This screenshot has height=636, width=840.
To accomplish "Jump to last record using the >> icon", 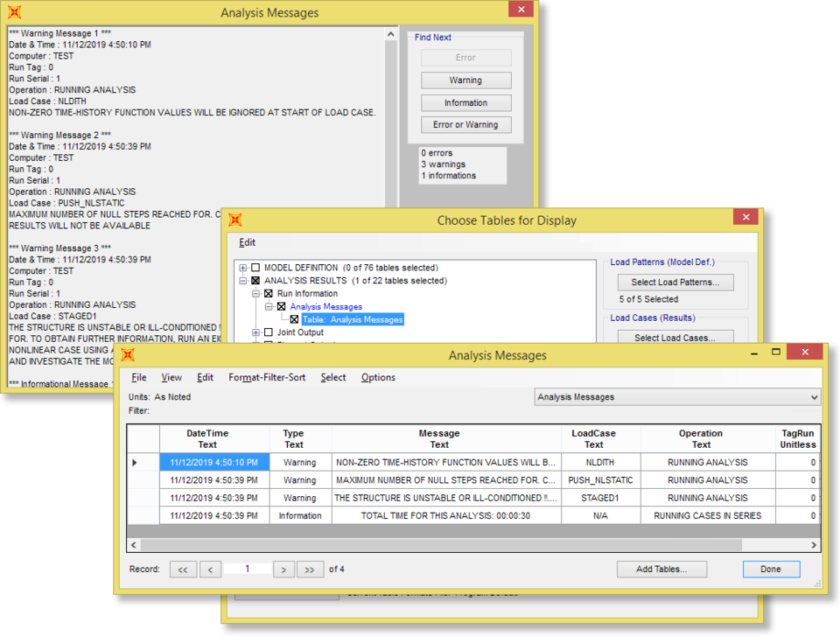I will click(311, 569).
